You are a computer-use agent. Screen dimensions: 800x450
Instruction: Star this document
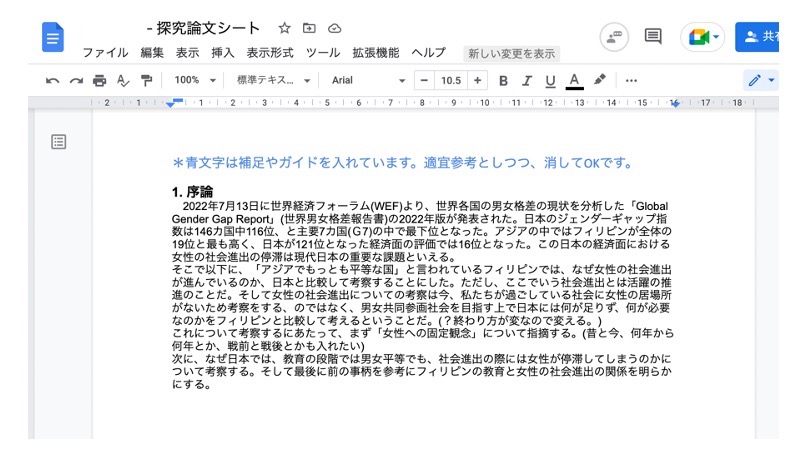(x=284, y=28)
